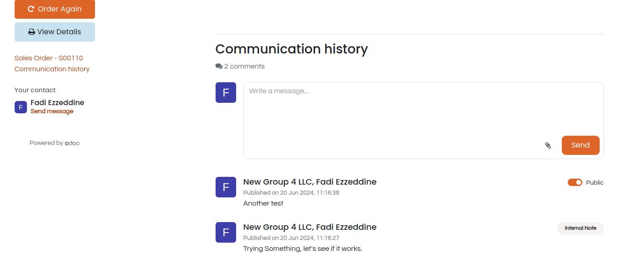Viewport: 644px width, 276px height.
Task: Click the printer icon in View Details
Action: pyautogui.click(x=32, y=32)
